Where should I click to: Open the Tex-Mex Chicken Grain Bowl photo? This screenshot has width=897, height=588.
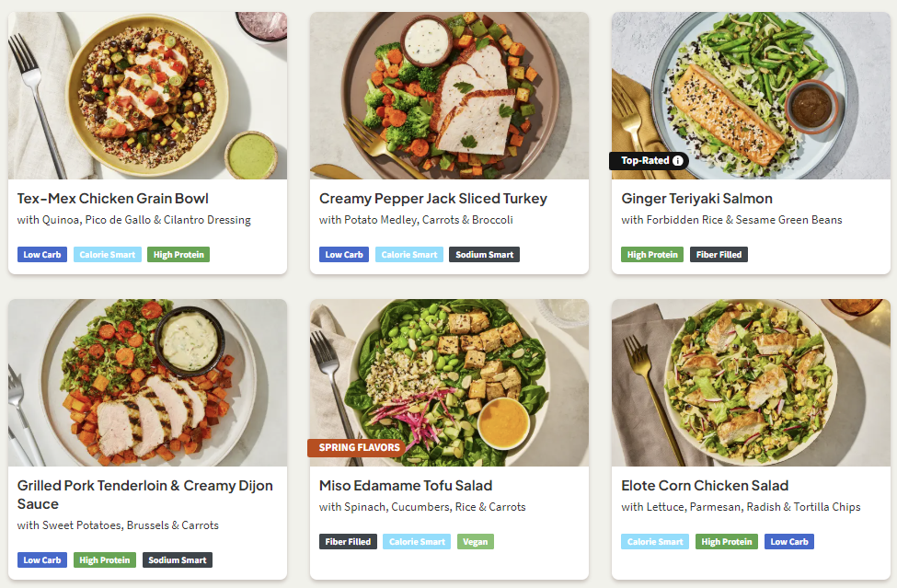pyautogui.click(x=147, y=96)
